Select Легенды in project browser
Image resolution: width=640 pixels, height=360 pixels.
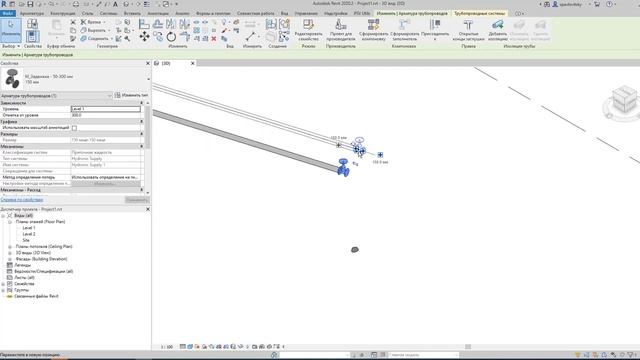22,265
